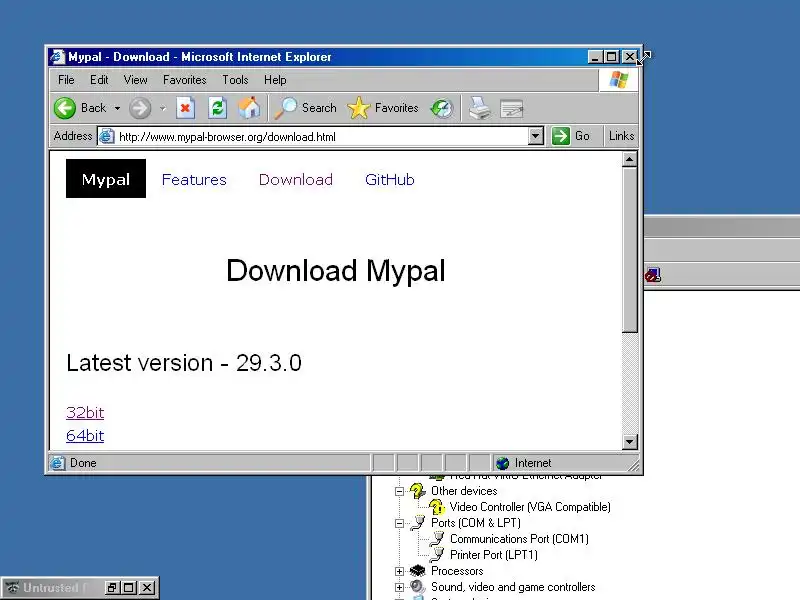Expand the Processors tree node
This screenshot has width=800, height=600.
click(x=399, y=571)
